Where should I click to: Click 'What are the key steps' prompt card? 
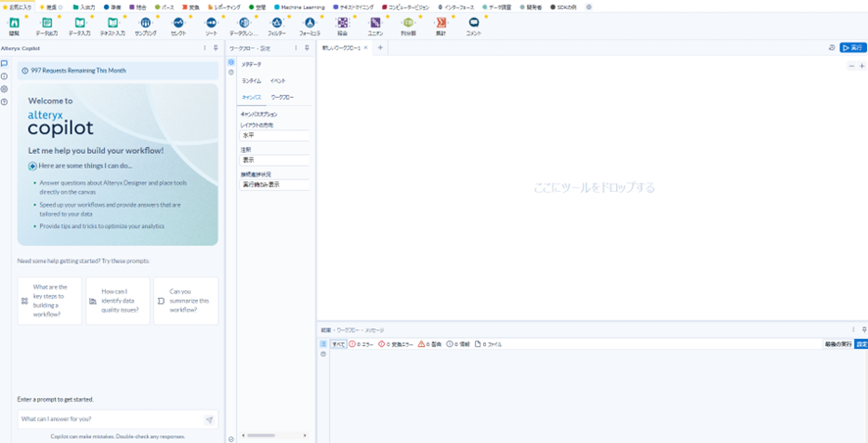coord(50,301)
